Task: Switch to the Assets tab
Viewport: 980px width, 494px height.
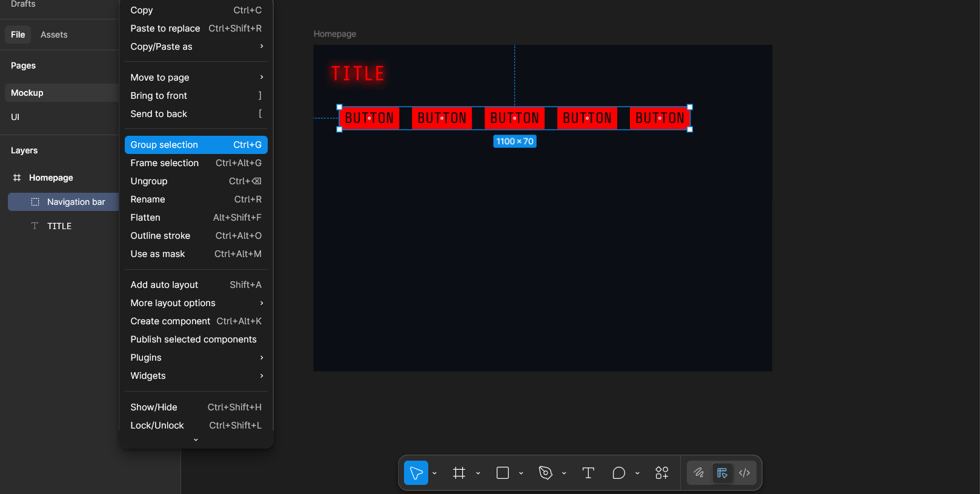Action: pyautogui.click(x=54, y=35)
